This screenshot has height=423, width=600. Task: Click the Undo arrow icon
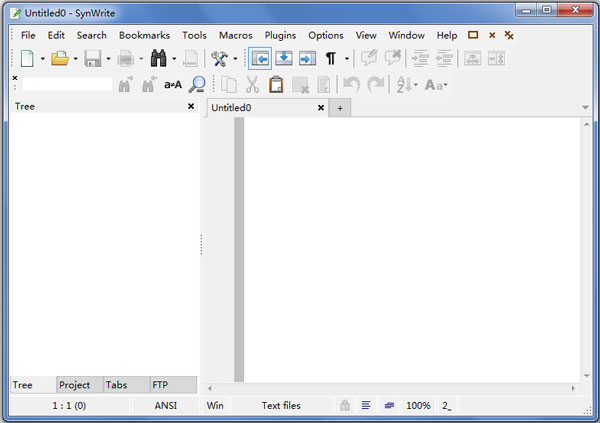pos(351,85)
